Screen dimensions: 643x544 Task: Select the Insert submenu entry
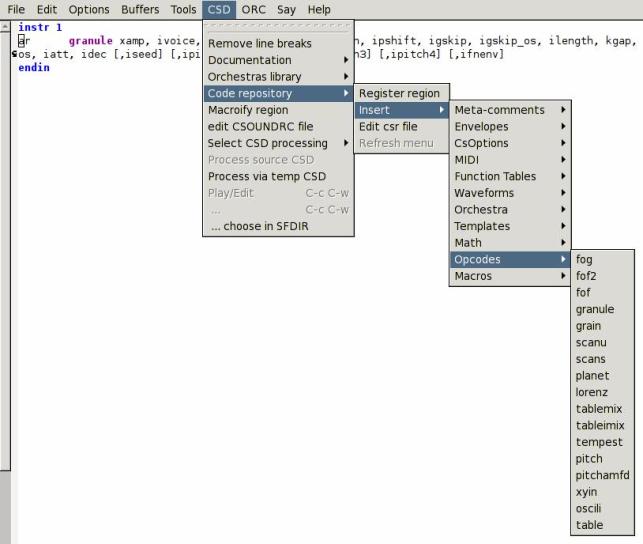click(x=401, y=110)
